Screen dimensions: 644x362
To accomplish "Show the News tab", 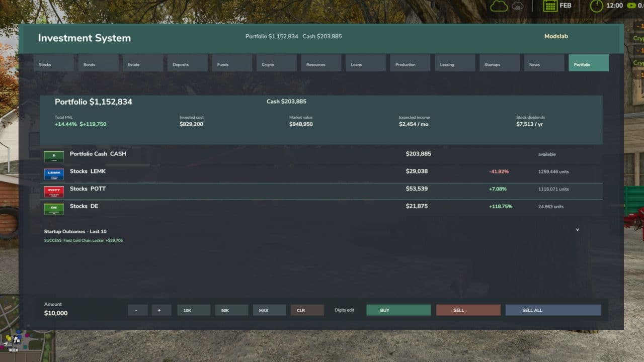I will (544, 63).
